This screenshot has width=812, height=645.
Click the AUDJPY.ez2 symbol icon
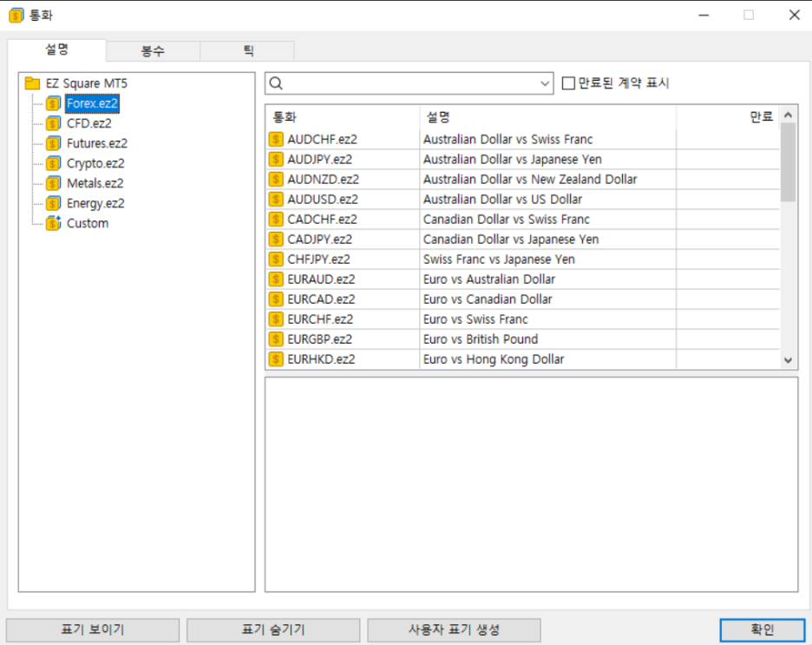[276, 160]
